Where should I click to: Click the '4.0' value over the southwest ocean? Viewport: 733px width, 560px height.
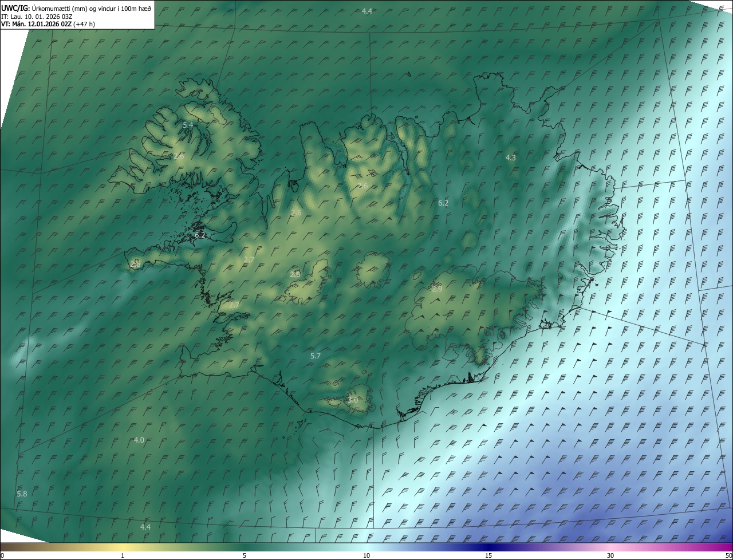coord(139,440)
